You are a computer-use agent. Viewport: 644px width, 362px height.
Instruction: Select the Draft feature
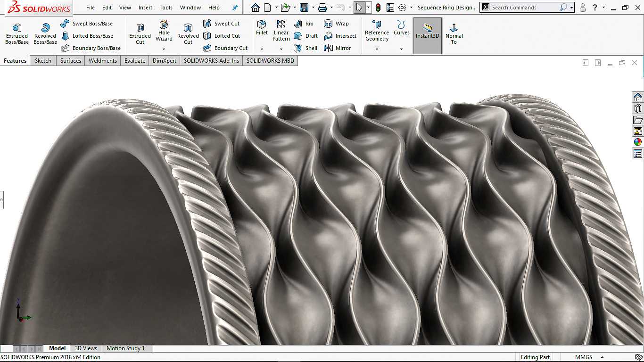click(x=305, y=36)
